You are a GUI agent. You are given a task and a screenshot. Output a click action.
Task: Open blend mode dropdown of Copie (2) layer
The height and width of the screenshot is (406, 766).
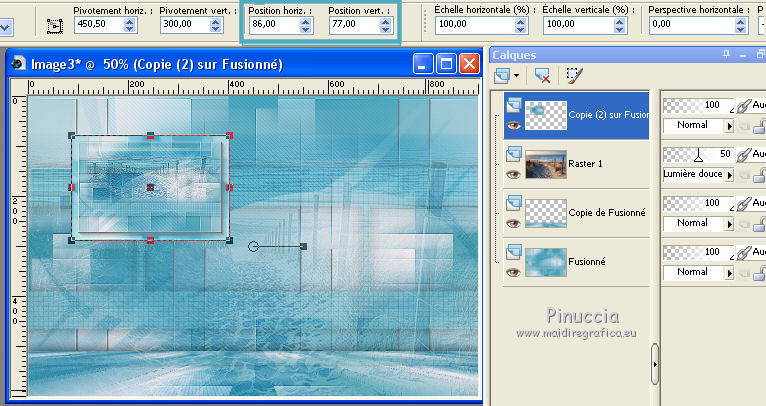coord(729,127)
